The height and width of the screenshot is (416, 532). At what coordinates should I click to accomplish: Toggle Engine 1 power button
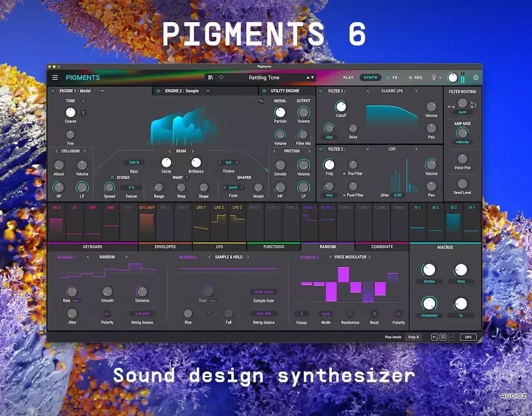point(53,91)
